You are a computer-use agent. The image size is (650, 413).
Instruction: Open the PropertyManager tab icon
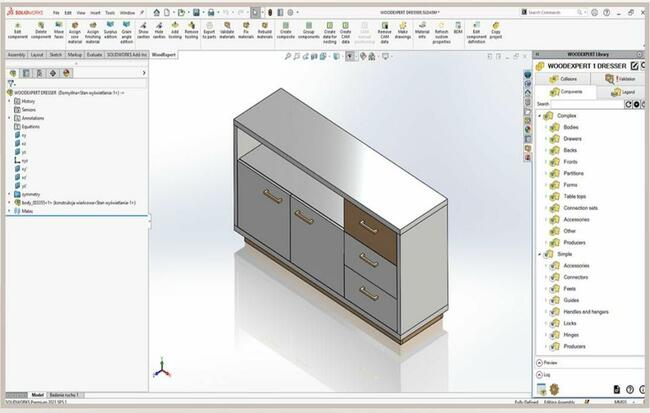(26, 73)
